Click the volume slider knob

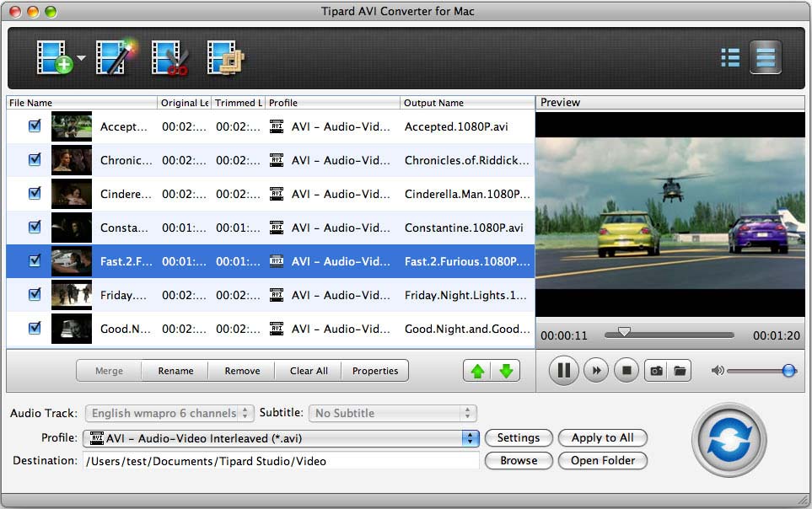pos(788,371)
